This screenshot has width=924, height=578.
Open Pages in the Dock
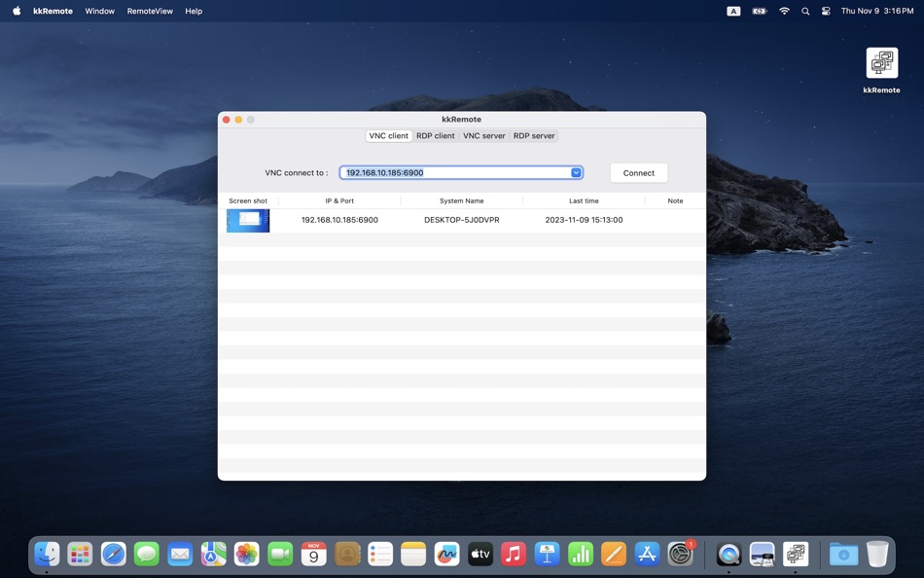click(x=614, y=555)
